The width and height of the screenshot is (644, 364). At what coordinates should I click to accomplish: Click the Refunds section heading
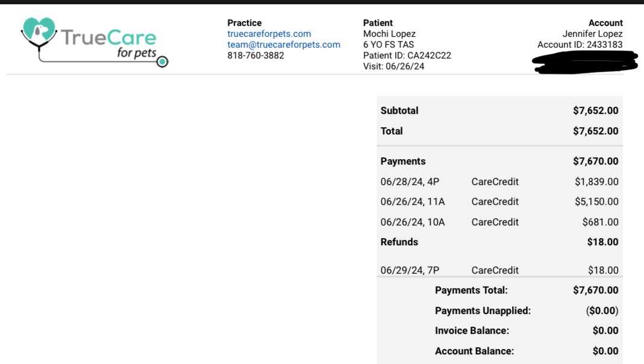[399, 242]
